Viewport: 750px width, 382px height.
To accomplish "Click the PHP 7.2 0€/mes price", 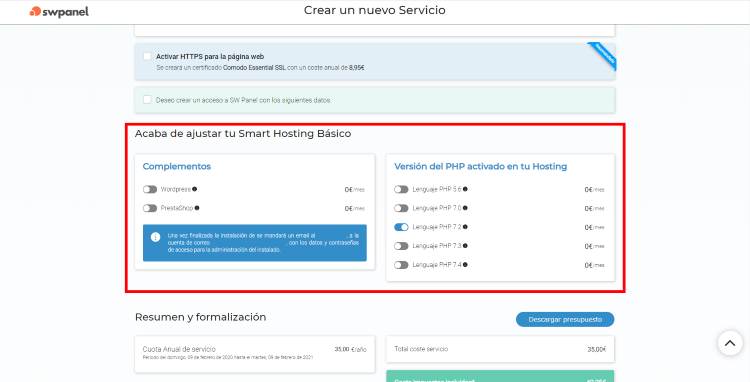I will click(595, 228).
